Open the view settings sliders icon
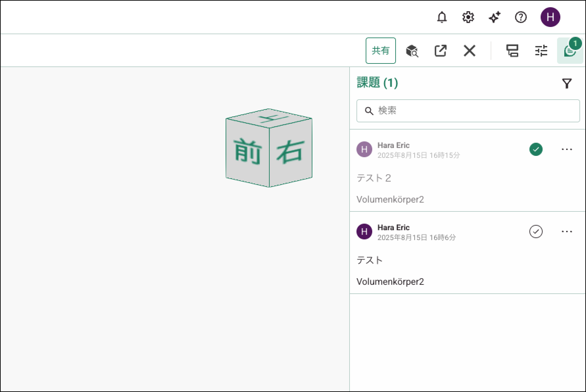Screen dimensions: 586x392 (541, 51)
